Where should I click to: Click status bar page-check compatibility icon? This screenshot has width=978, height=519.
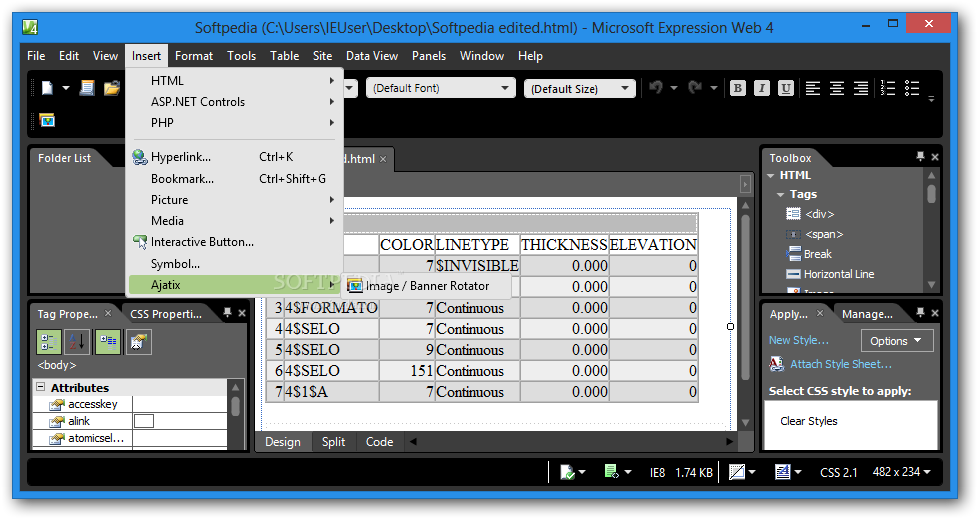tap(567, 472)
